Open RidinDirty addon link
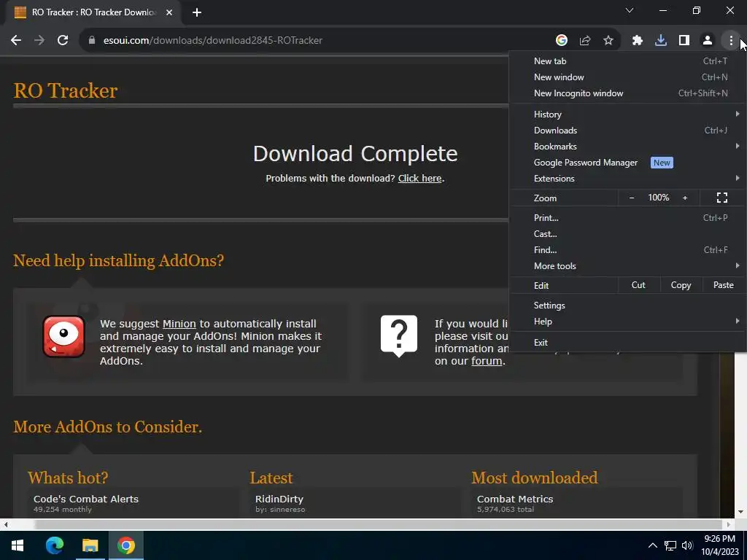Viewport: 747px width, 560px height. coord(279,499)
